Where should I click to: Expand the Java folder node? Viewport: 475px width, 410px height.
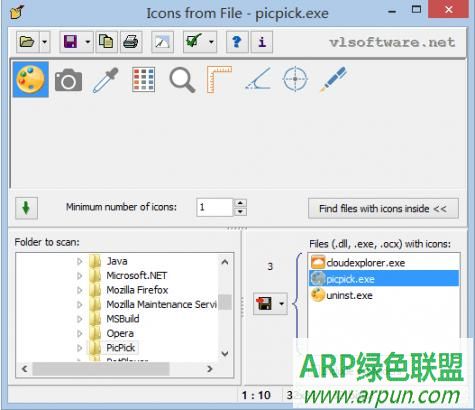pos(80,261)
